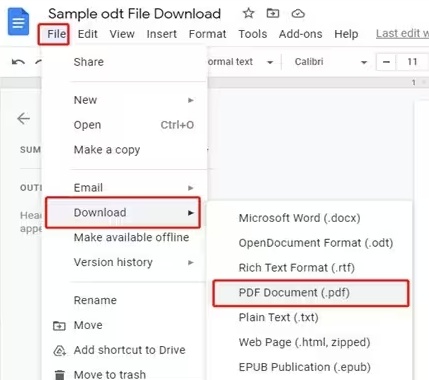Open the Format menu

point(207,34)
